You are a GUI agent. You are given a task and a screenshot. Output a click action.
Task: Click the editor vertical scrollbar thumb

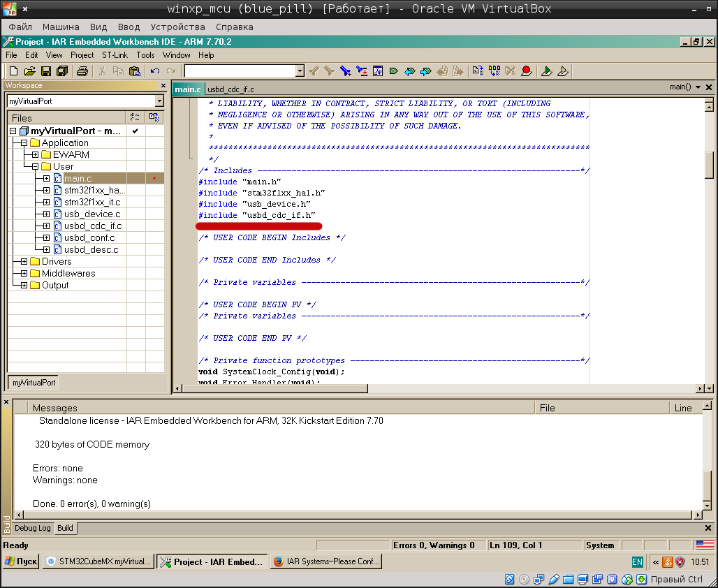(x=709, y=164)
